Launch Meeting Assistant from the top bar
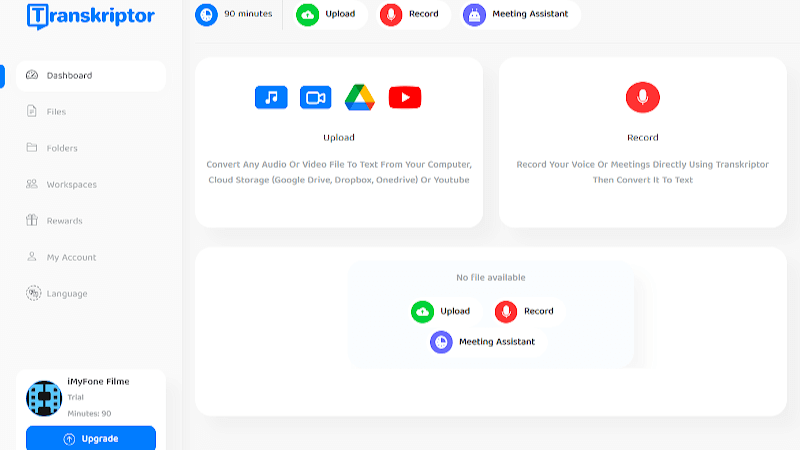The image size is (800, 450). 520,14
